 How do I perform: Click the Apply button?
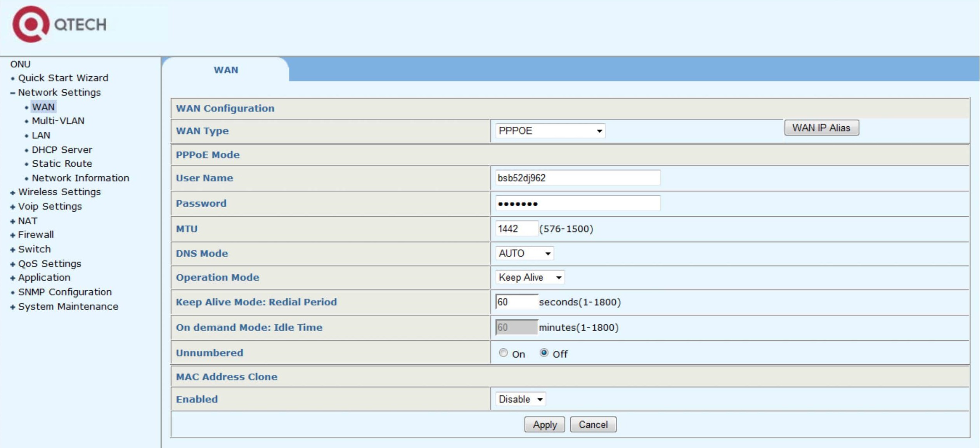click(x=545, y=425)
